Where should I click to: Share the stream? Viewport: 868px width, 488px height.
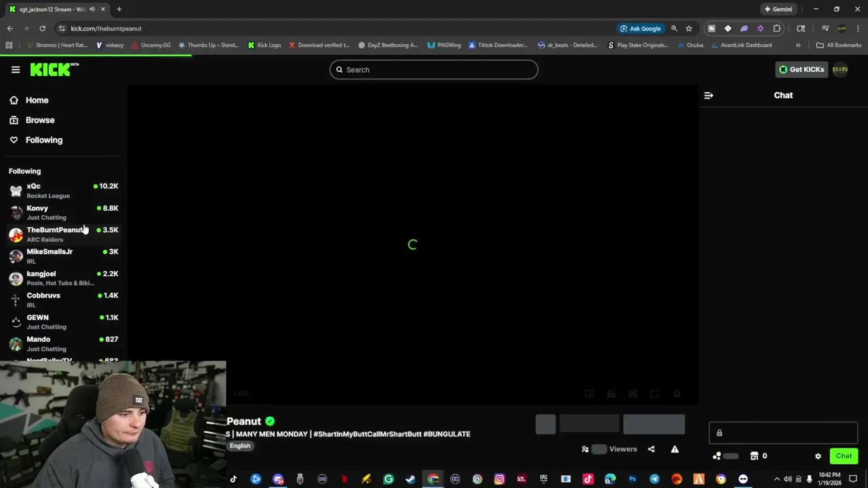tap(651, 449)
